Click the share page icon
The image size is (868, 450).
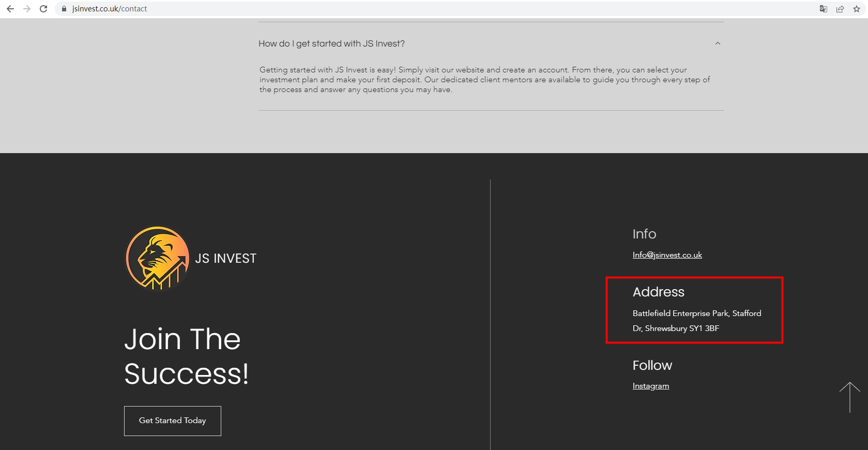(x=840, y=9)
